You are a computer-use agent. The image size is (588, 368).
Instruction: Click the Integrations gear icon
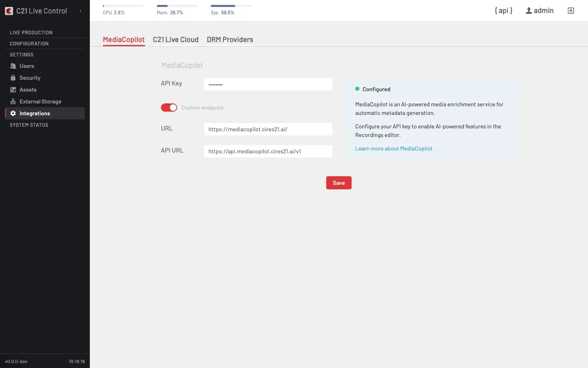[13, 113]
